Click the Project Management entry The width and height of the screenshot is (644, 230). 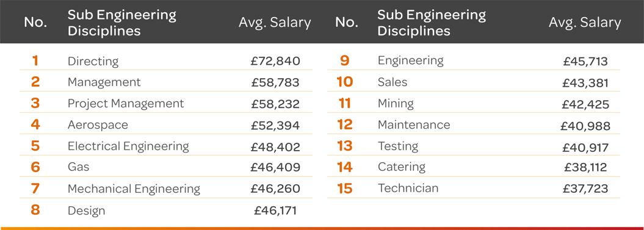(126, 104)
